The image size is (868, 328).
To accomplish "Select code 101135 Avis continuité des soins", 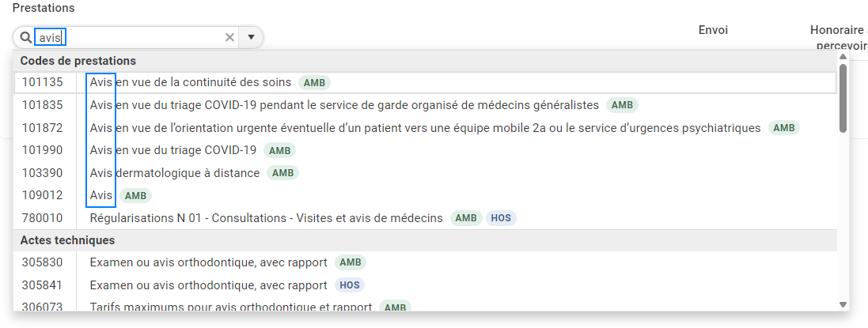I will 425,83.
